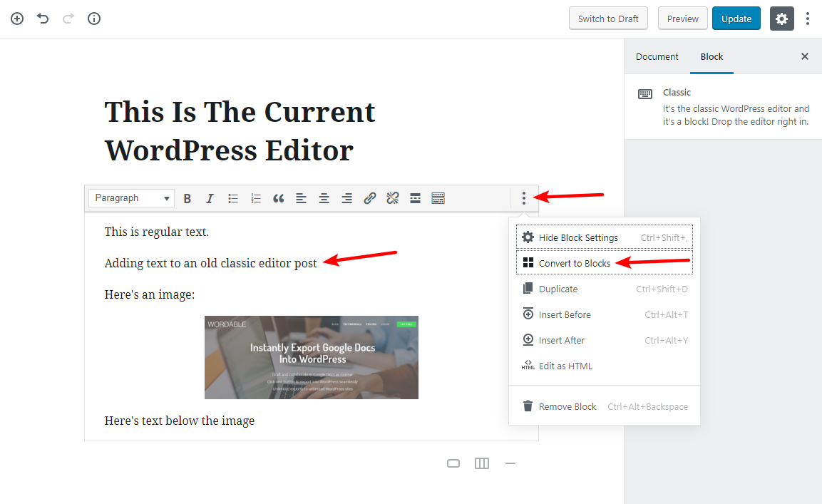Click the Insert Read More tag icon
This screenshot has width=822, height=504.
click(x=415, y=198)
